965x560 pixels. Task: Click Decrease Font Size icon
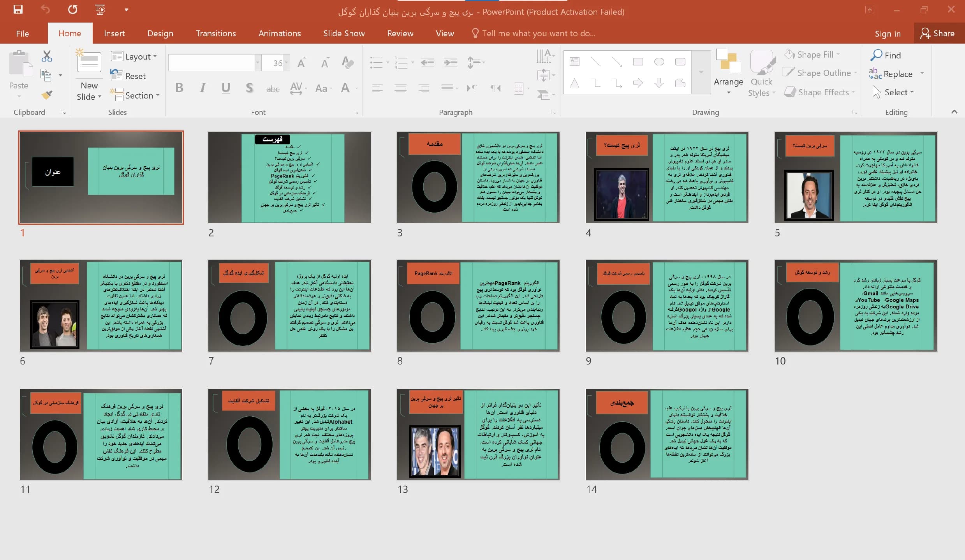click(x=325, y=63)
